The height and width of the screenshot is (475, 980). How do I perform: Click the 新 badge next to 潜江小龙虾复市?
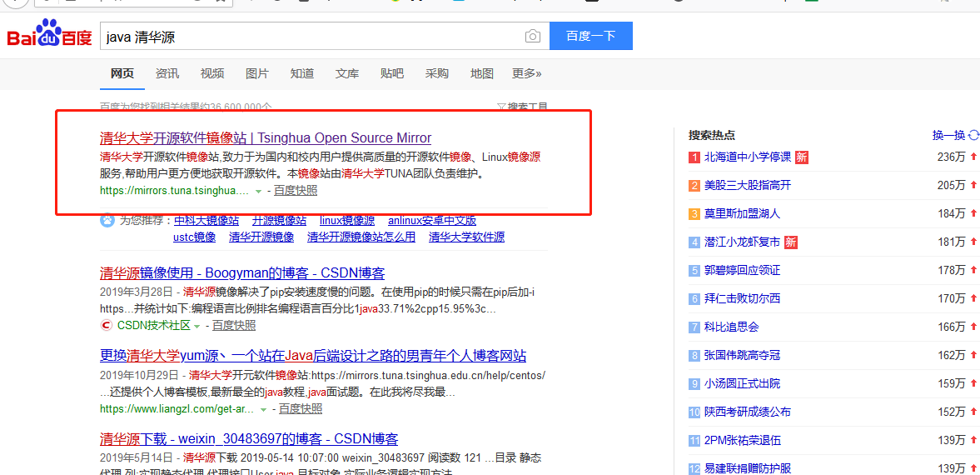(x=791, y=242)
